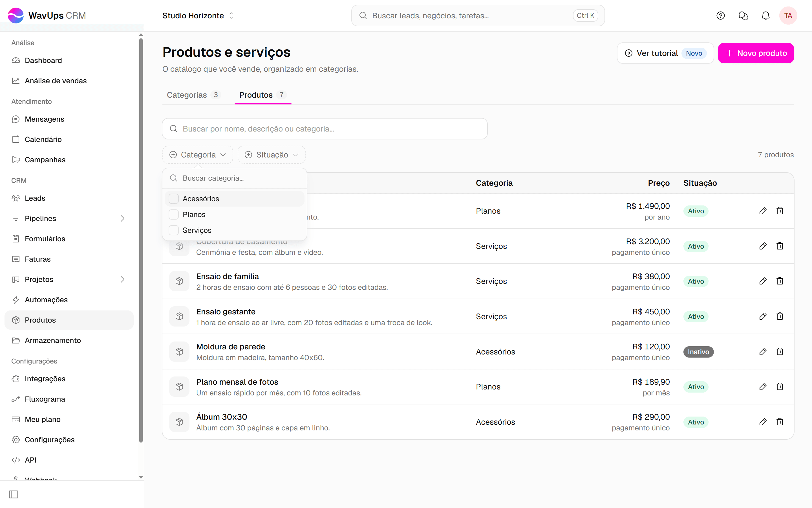Check the Acessórios category checkbox

point(173,199)
